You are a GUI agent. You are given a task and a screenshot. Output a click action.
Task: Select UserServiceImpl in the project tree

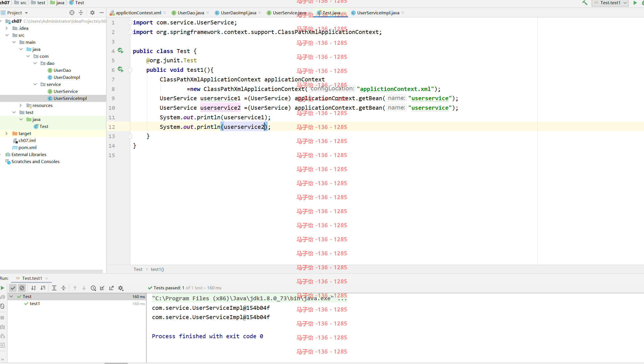point(67,98)
